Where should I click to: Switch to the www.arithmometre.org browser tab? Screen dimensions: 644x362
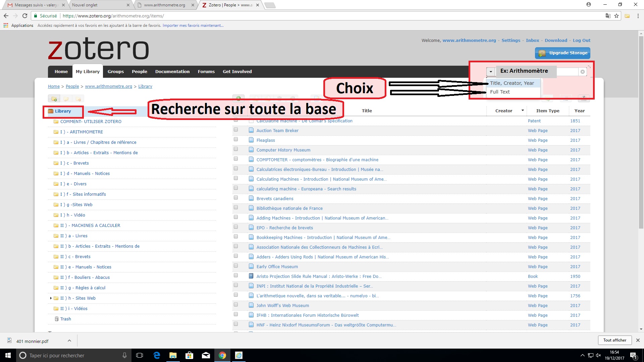[x=164, y=5]
